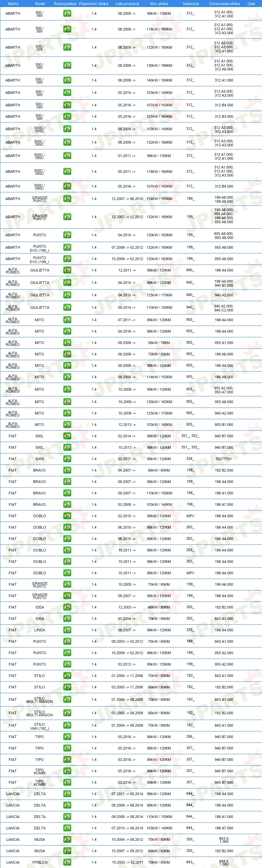This screenshot has width=262, height=868.
Task: Click fuel icon in Abarth Grande Punto 114kW/155KM row
Action: pyautogui.click(x=67, y=199)
